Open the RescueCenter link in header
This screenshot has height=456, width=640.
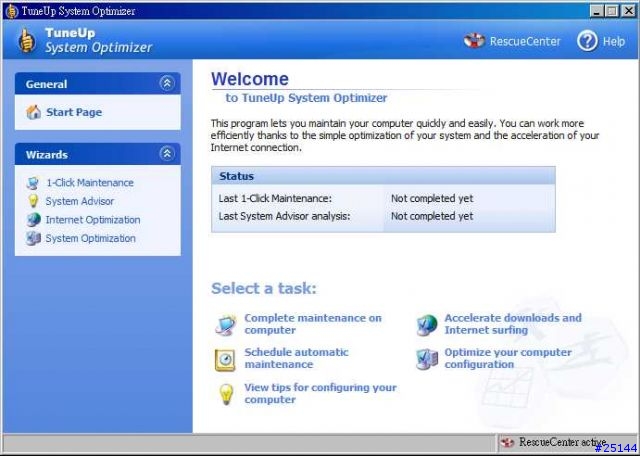(525, 42)
